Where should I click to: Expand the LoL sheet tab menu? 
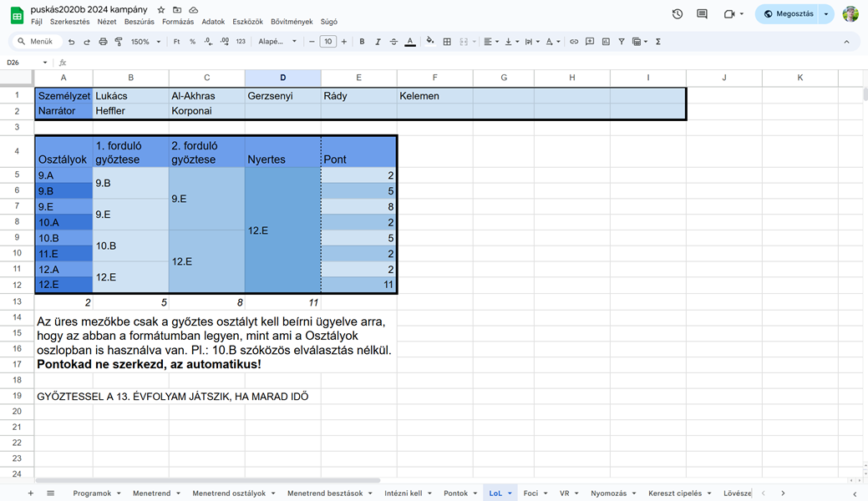click(x=510, y=493)
